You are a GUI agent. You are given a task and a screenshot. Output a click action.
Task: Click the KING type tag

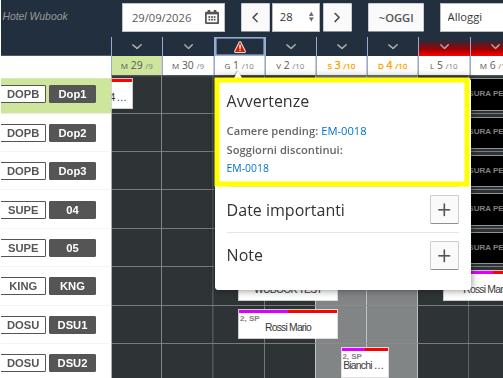[x=23, y=286]
